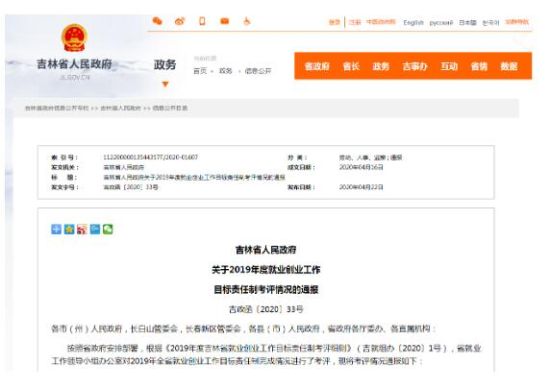Click the 2020年04月16日 date value
Screen dimensions: 550x390
pos(361,167)
